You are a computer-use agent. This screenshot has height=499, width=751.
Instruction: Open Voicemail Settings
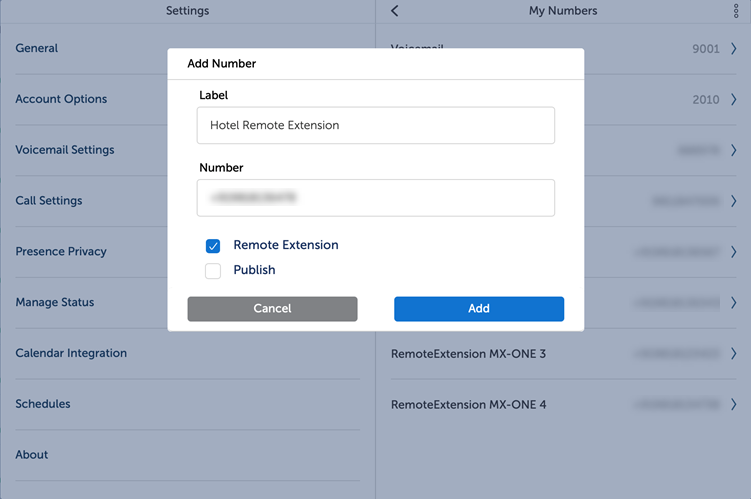[65, 150]
